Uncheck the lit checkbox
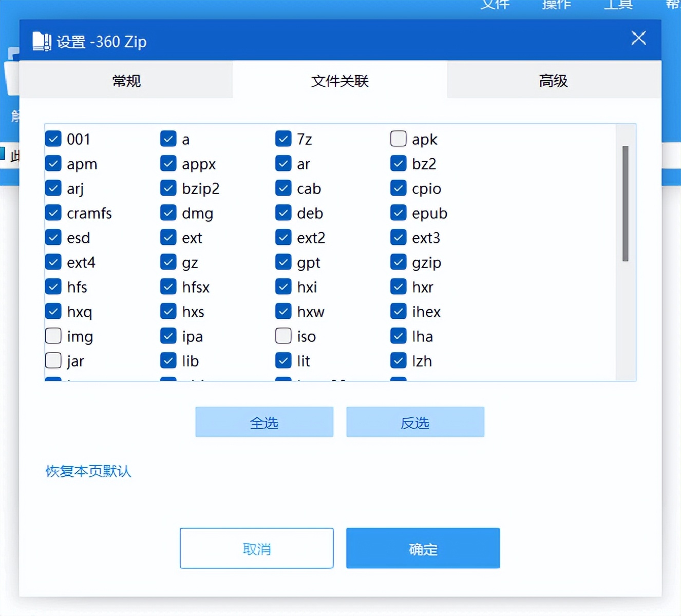Screen dimensions: 681x616 tap(283, 360)
